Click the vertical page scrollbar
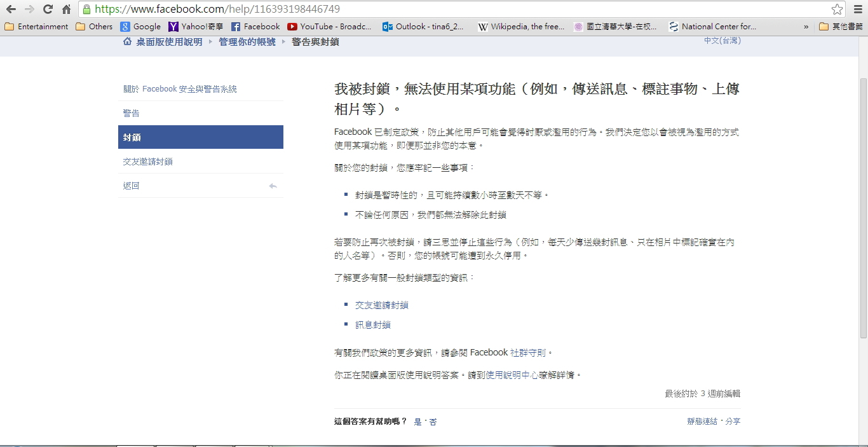This screenshot has height=447, width=868. point(863,208)
